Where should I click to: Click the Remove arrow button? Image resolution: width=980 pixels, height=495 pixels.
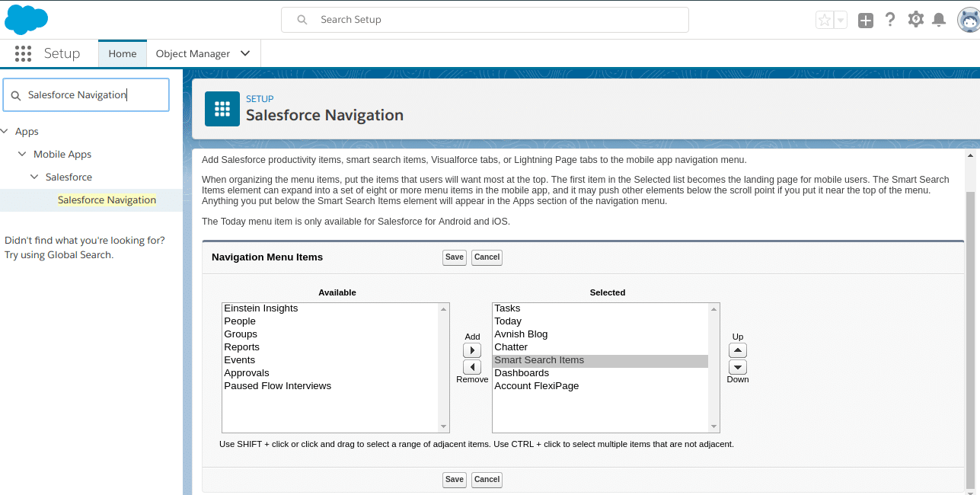pyautogui.click(x=472, y=367)
